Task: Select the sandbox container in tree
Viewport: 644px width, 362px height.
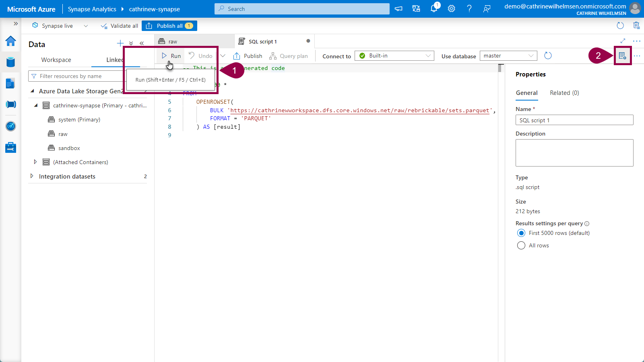Action: [x=69, y=148]
